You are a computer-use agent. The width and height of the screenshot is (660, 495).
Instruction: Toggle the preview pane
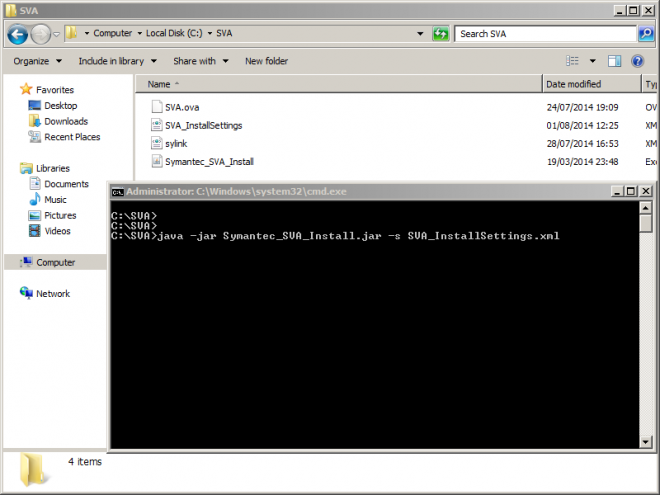615,61
